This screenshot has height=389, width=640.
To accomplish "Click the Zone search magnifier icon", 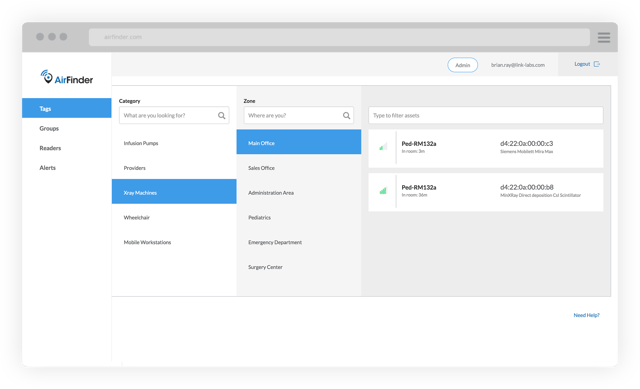I will (x=346, y=116).
